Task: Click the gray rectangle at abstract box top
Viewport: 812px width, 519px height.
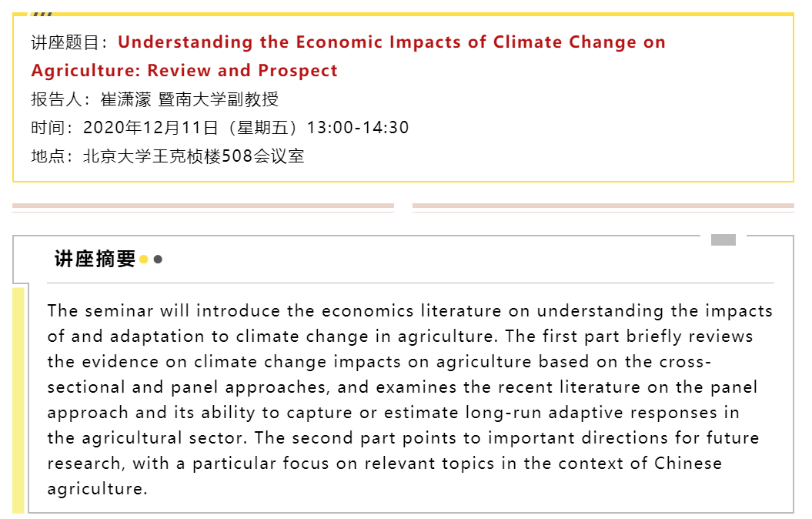Action: [x=723, y=239]
